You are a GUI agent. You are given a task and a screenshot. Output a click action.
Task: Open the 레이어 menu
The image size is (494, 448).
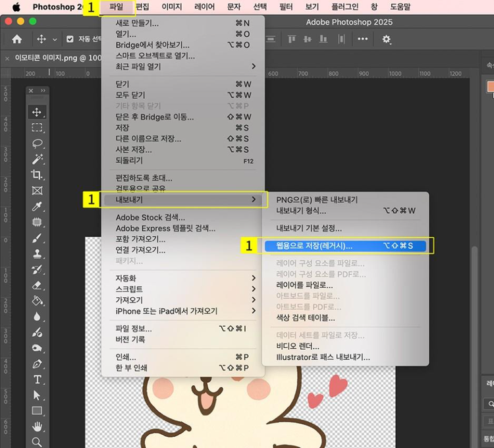[204, 7]
